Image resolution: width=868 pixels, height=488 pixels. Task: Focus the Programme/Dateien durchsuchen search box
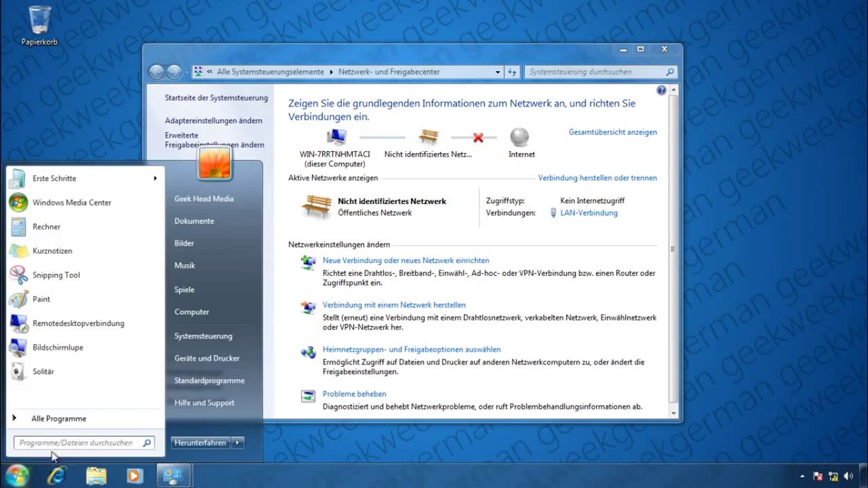coord(84,443)
